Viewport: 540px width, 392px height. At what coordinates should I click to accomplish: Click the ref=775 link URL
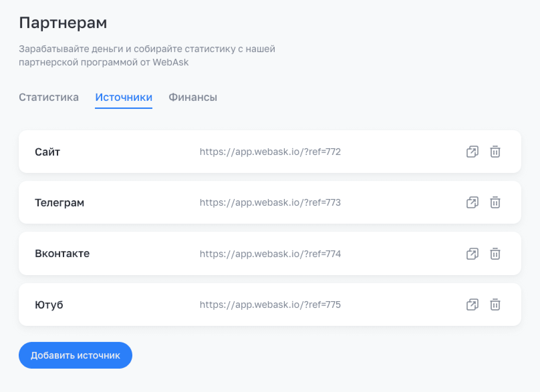tap(270, 305)
